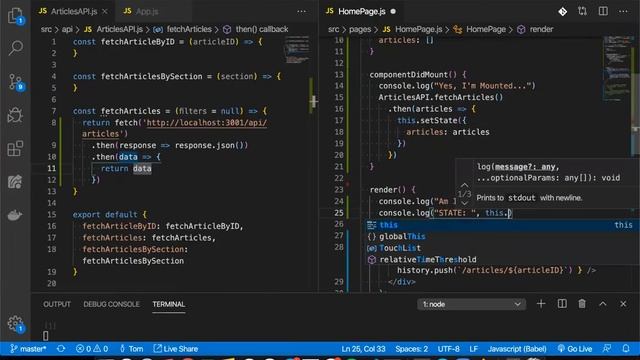This screenshot has width=640, height=360.
Task: Click Go Live server button
Action: coord(575,349)
